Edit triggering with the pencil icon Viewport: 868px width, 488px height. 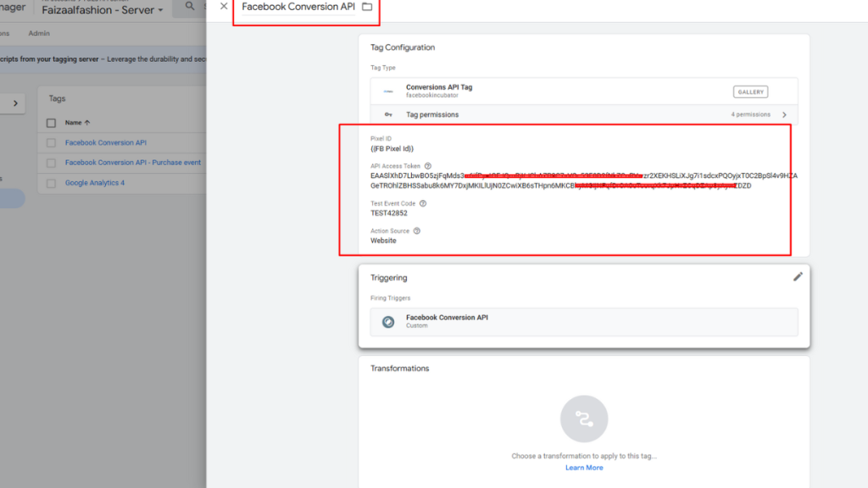(798, 277)
